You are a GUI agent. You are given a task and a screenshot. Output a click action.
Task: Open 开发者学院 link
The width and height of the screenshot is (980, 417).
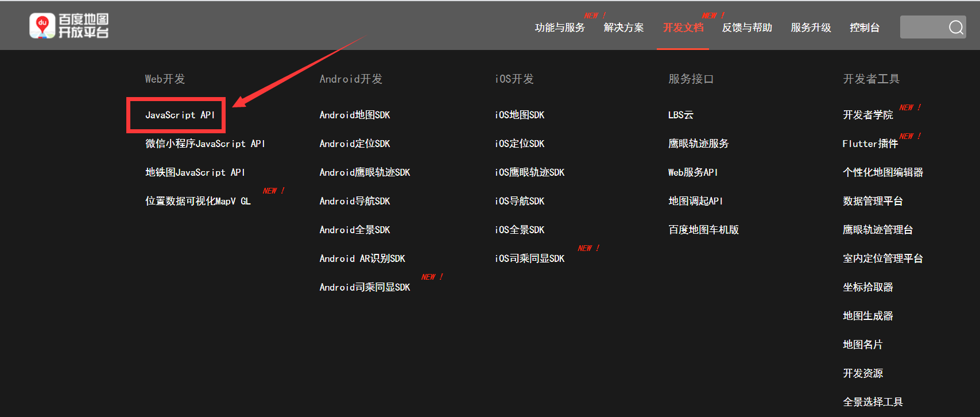click(x=868, y=115)
